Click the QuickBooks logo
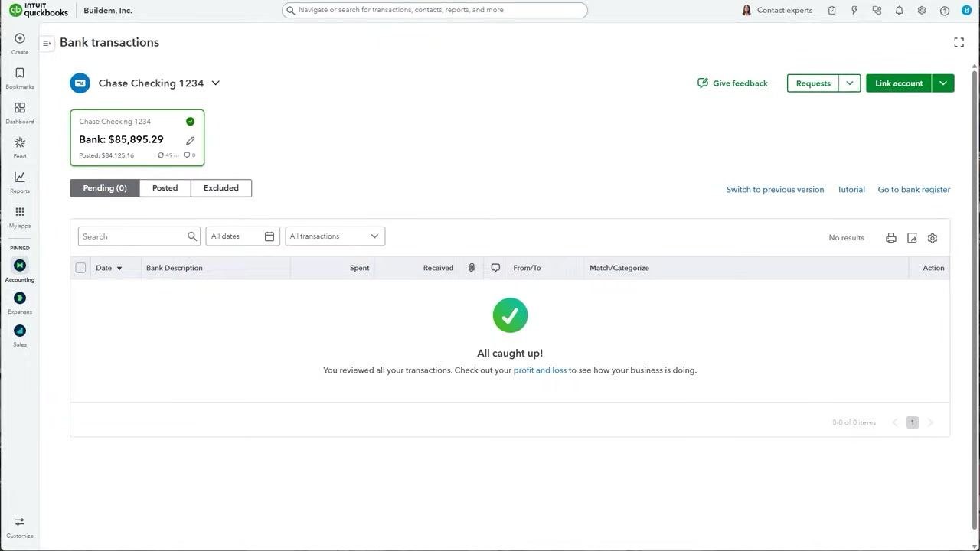 click(x=38, y=10)
